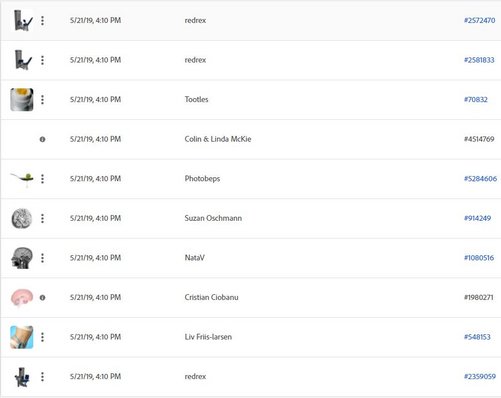Open asset link #914249

pyautogui.click(x=477, y=218)
